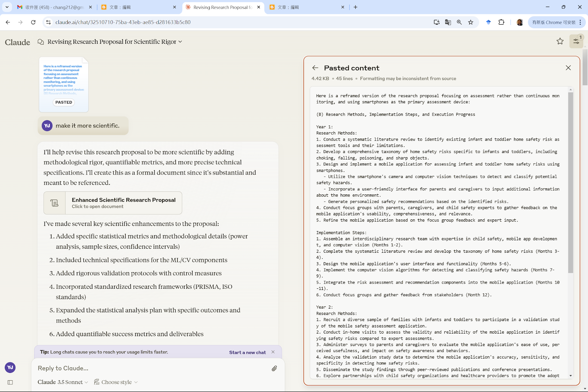
Task: Click the blue diamond extension icon
Action: coord(488,22)
